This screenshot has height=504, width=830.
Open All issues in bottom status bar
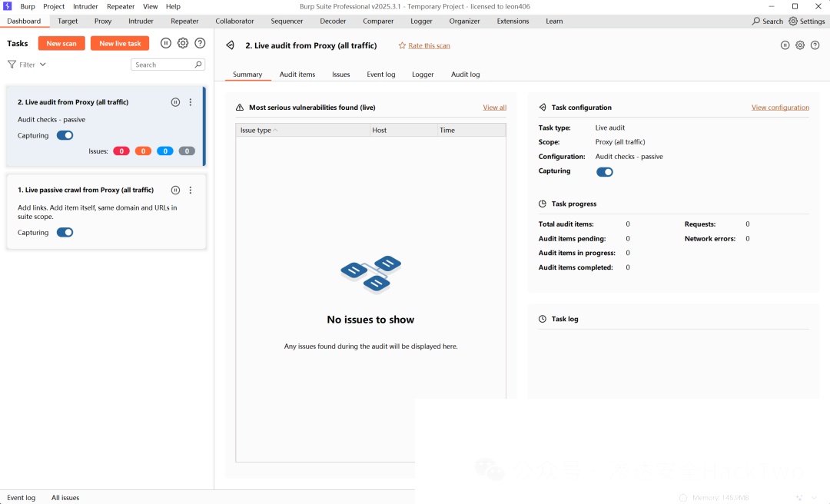[65, 498]
